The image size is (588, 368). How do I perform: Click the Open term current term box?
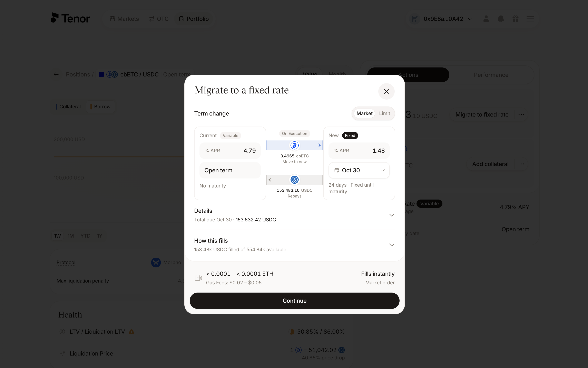pos(230,170)
